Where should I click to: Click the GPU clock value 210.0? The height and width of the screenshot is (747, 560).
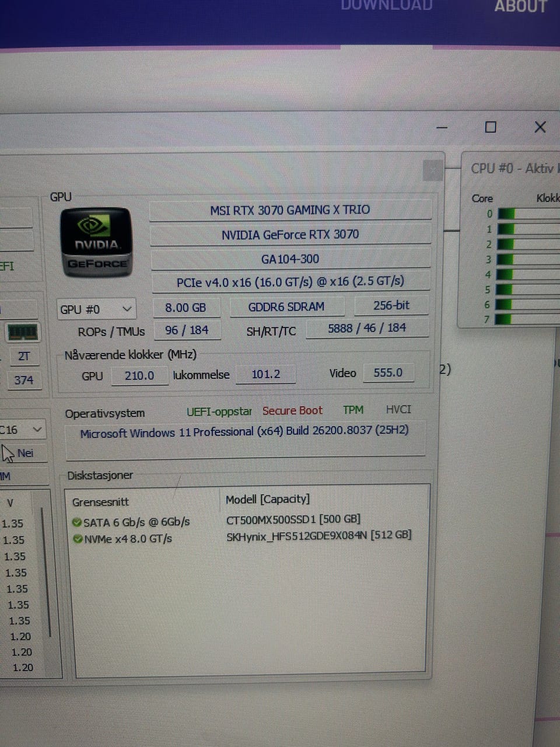click(x=139, y=375)
